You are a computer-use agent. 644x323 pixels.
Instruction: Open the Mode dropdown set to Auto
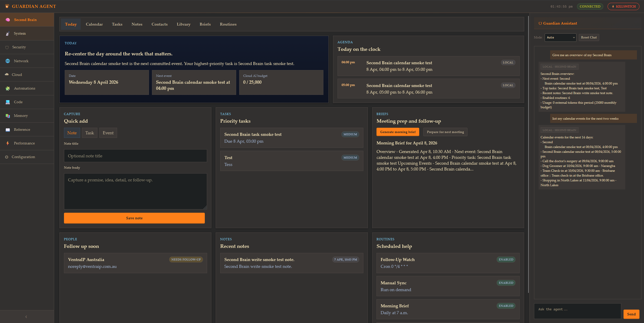click(560, 37)
